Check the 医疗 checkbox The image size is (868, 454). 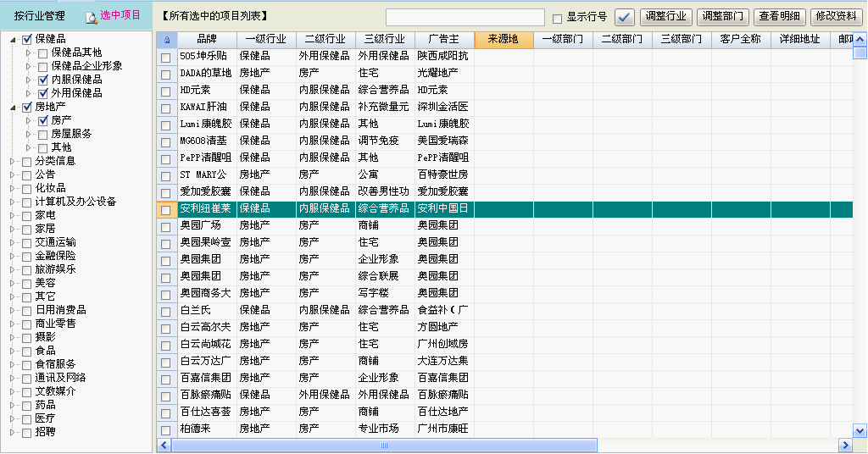26,419
